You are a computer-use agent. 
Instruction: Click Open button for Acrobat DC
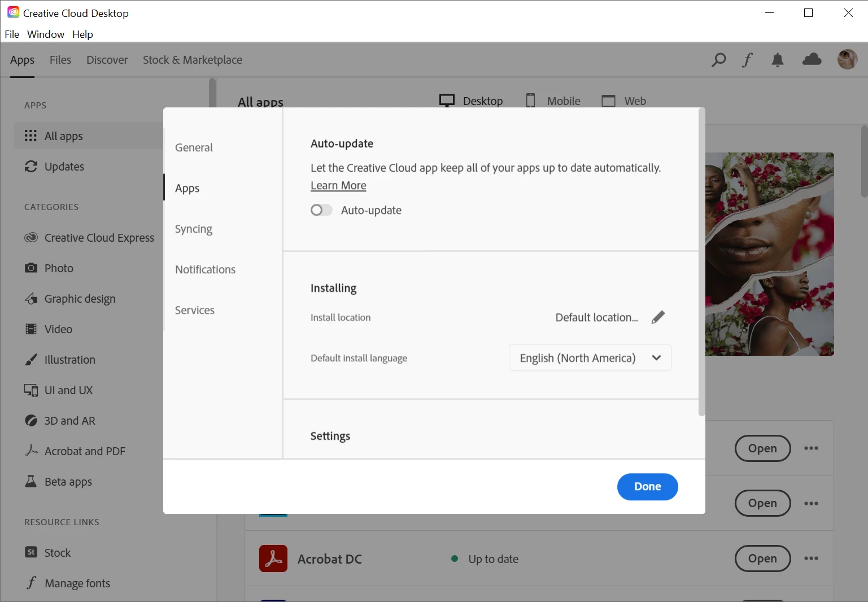[762, 559]
